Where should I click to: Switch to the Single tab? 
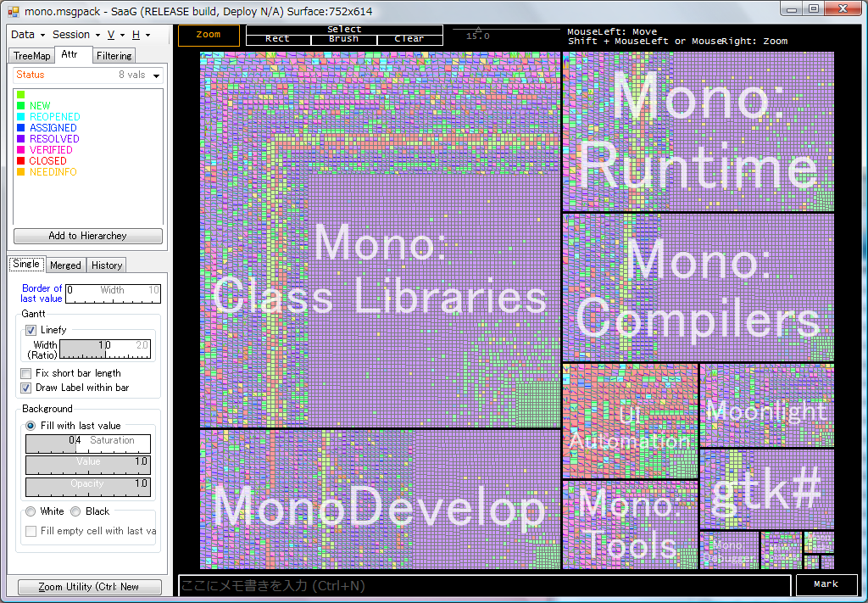click(x=26, y=264)
